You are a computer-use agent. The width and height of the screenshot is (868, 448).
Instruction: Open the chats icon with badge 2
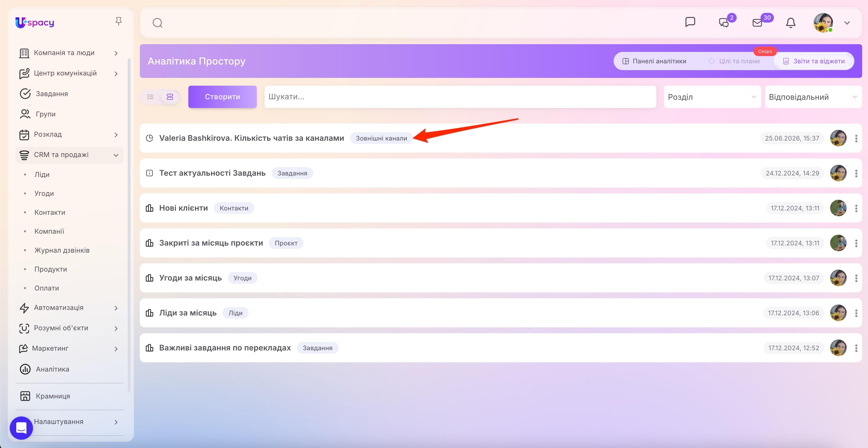(724, 23)
